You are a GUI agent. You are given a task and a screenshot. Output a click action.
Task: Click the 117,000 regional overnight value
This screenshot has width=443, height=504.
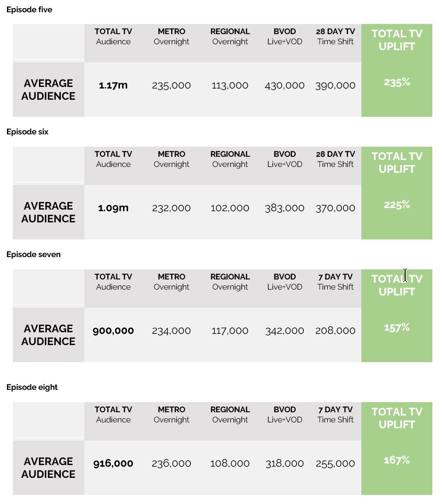[230, 331]
